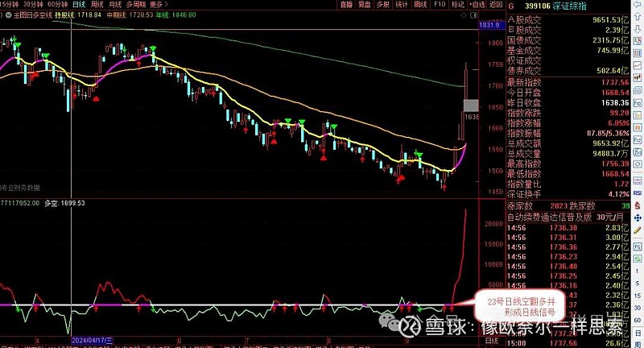Click the 今日开盘 1668.54 row

tap(568, 93)
